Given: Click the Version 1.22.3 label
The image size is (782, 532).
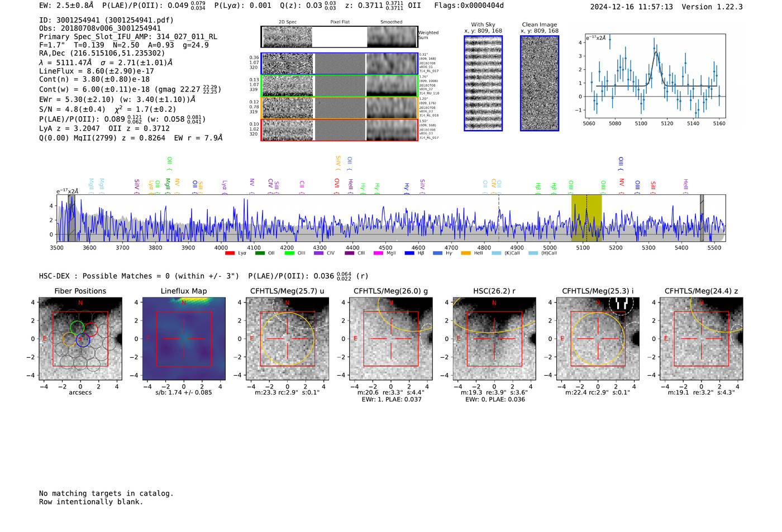Looking at the screenshot, I should (x=712, y=7).
